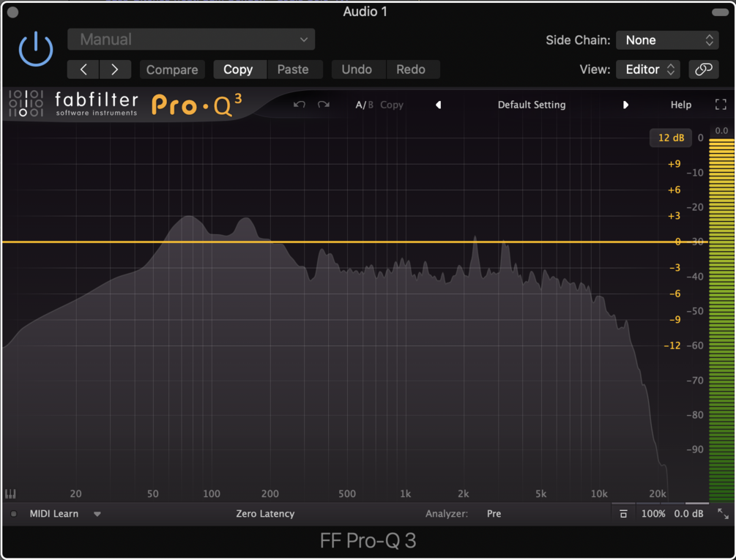
Task: Click the 0.0 peak level readout
Action: tap(721, 131)
